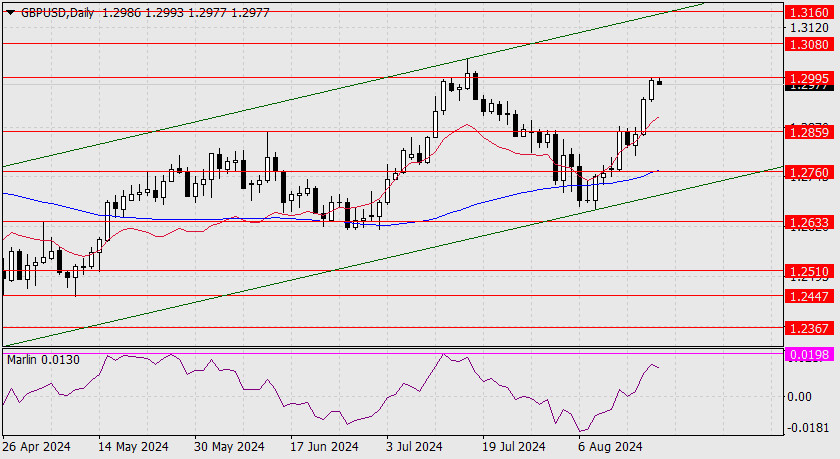
Task: Click the 14 May 2024 date label
Action: coord(133,446)
